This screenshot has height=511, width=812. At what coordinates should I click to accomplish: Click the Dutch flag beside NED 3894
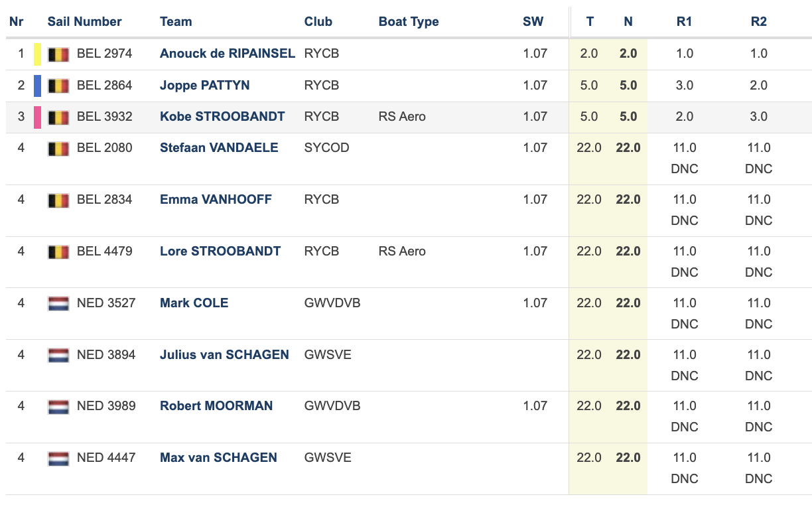(x=58, y=356)
